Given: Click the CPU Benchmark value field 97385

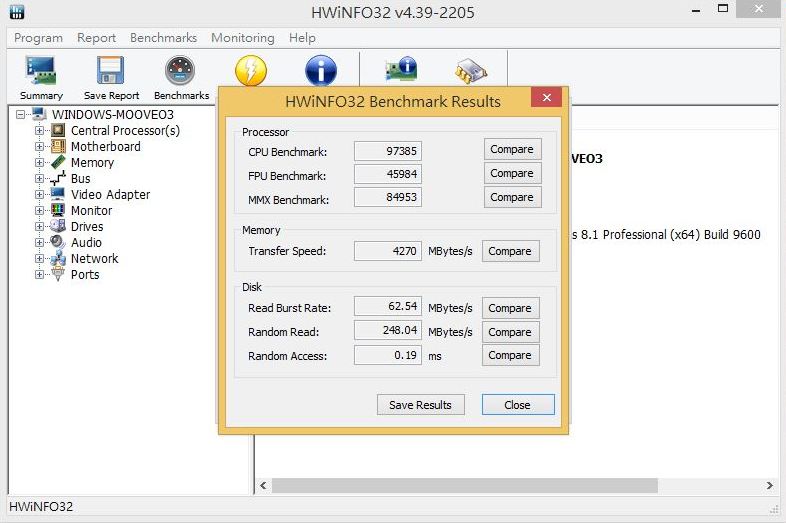Looking at the screenshot, I should point(388,151).
